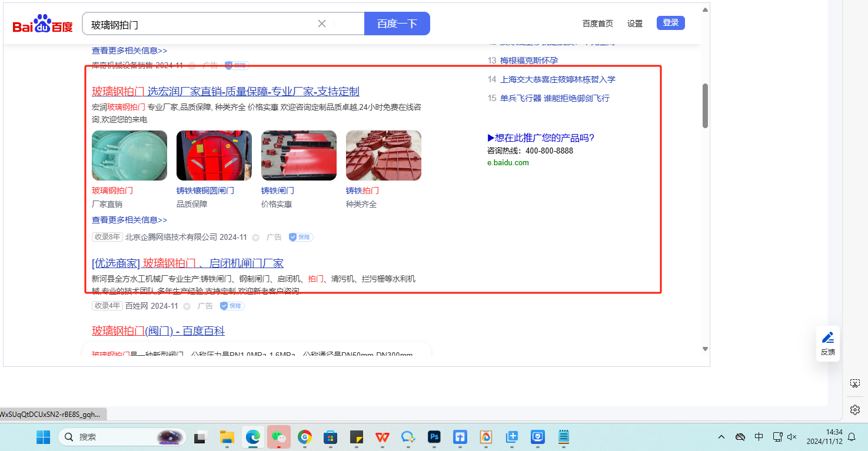Expand the dropdown arrow beside 北京企腾网络技术有限公司 2024-11
The image size is (868, 451).
point(255,238)
